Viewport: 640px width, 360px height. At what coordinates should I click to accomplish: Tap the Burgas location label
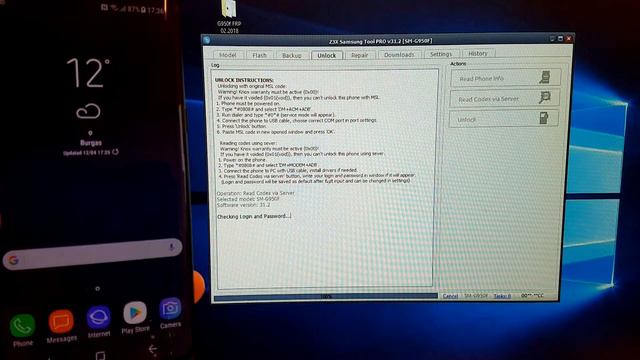tap(91, 143)
